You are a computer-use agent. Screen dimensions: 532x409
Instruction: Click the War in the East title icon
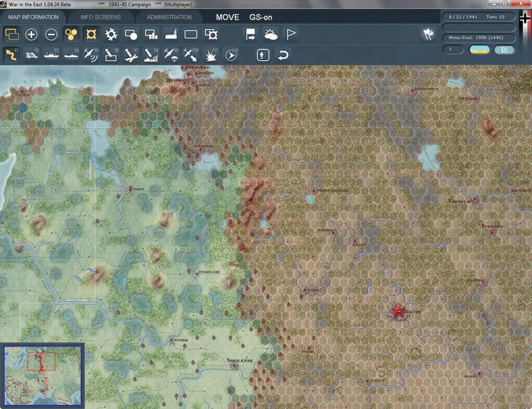(x=4, y=4)
